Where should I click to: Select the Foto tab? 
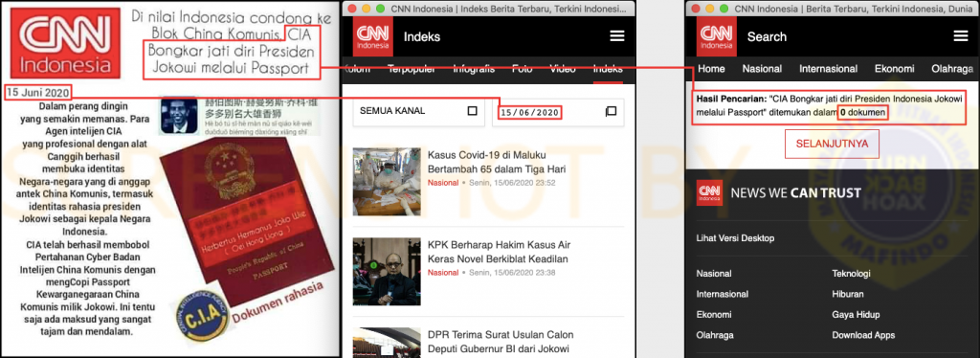[x=523, y=69]
